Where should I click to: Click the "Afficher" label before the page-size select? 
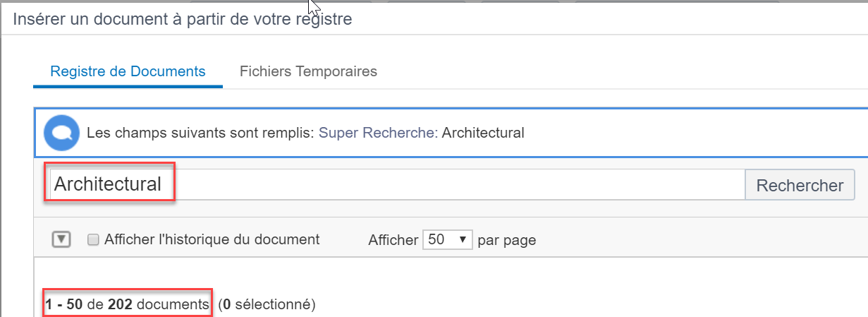[393, 240]
